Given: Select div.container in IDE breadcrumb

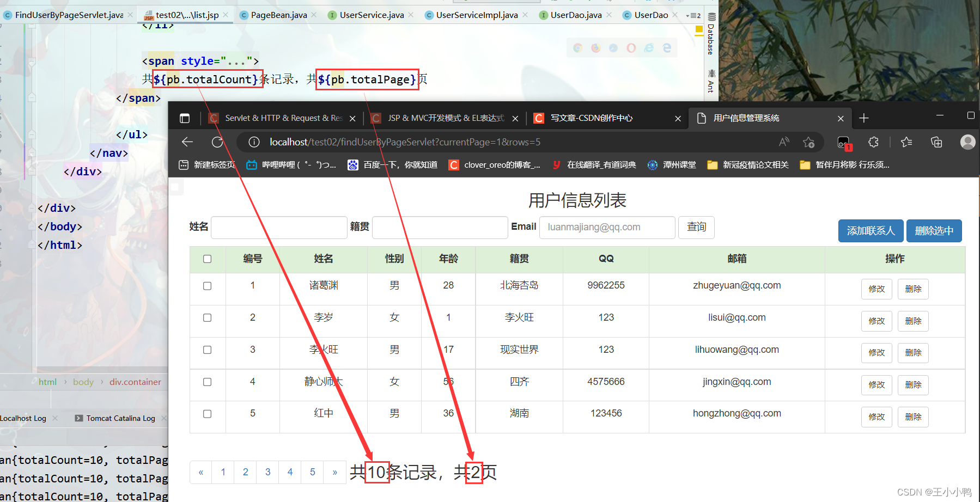Looking at the screenshot, I should coord(135,382).
